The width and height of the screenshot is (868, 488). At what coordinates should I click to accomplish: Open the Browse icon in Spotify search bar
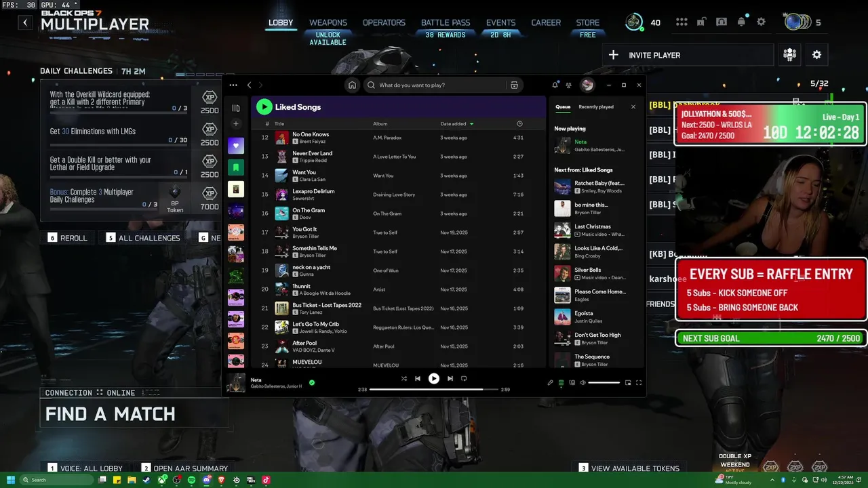pyautogui.click(x=514, y=85)
